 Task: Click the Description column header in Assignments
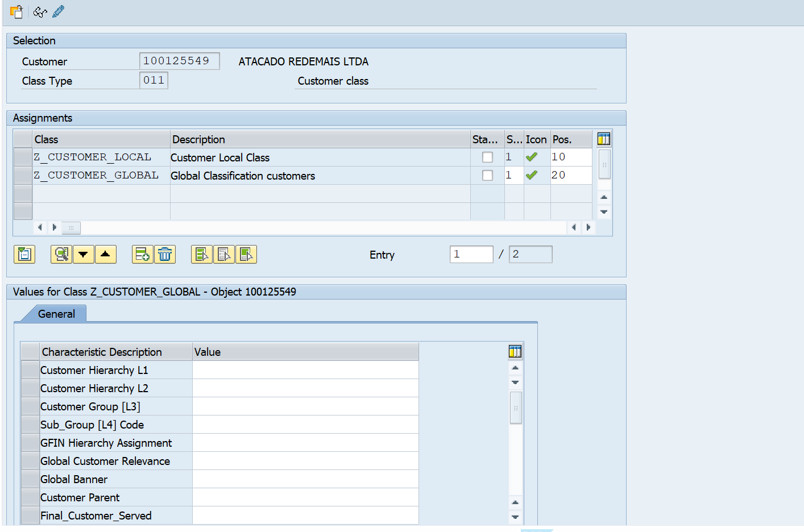pyautogui.click(x=320, y=139)
